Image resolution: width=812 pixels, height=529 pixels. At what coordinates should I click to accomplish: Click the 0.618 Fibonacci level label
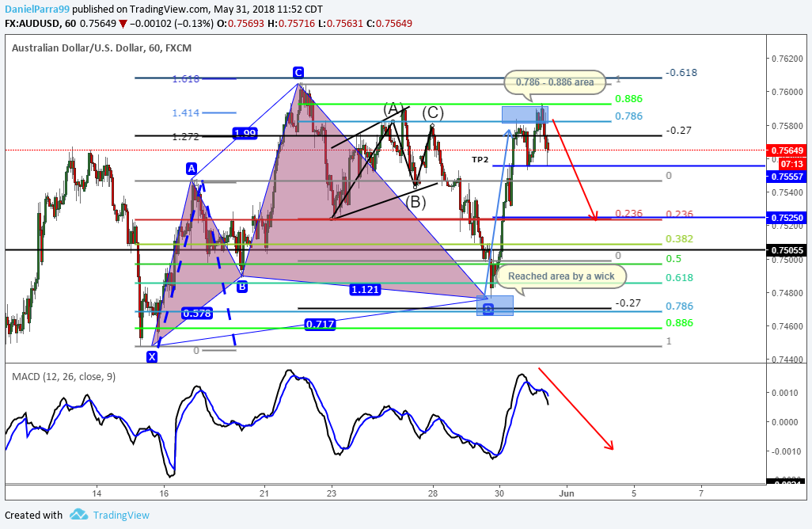[x=679, y=278]
